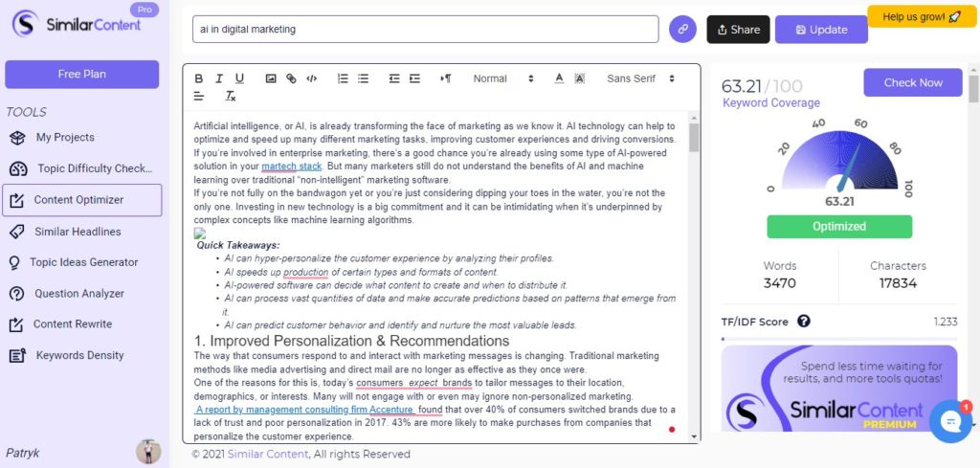This screenshot has height=468, width=980.
Task: Insert a code block with code icon
Action: (x=311, y=78)
